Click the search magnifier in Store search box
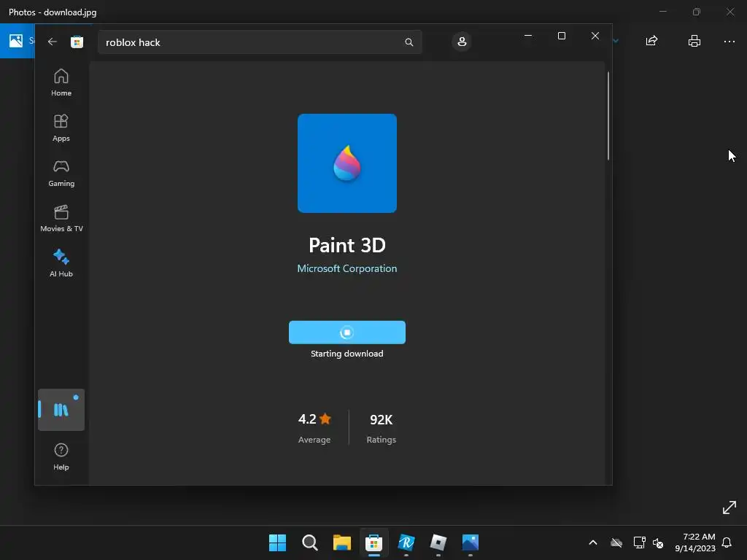 (409, 42)
